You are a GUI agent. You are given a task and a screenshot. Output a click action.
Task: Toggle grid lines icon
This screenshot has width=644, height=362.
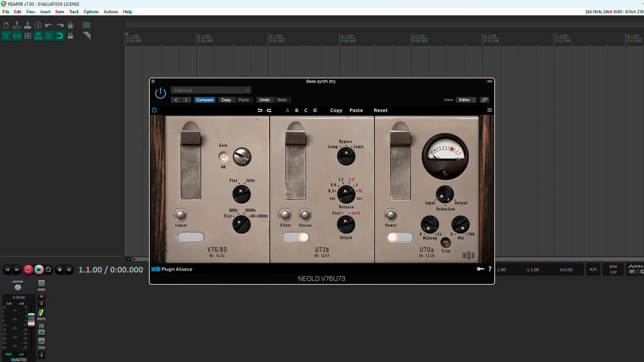49,36
